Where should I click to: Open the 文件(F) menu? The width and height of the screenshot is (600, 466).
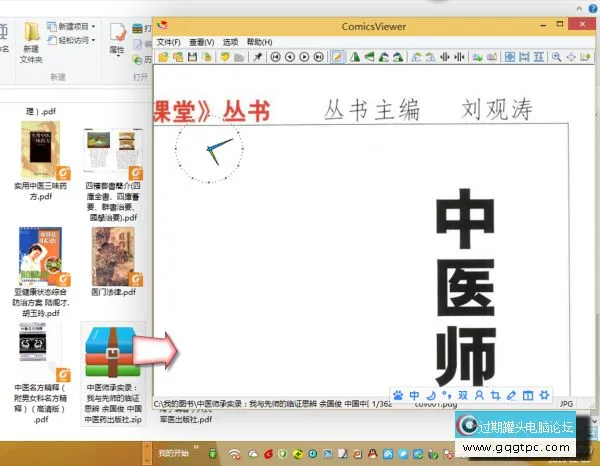point(169,42)
